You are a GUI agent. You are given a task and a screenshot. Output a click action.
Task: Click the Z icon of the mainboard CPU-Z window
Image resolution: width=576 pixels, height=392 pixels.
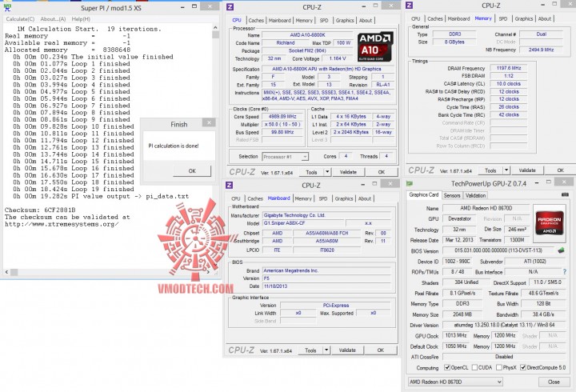[230, 185]
